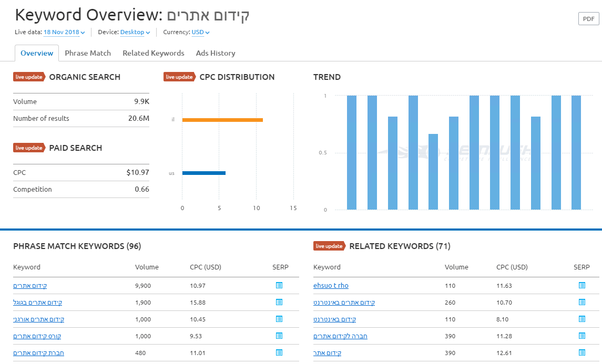
Task: Switch to the Phrase Match tab
Action: click(88, 54)
